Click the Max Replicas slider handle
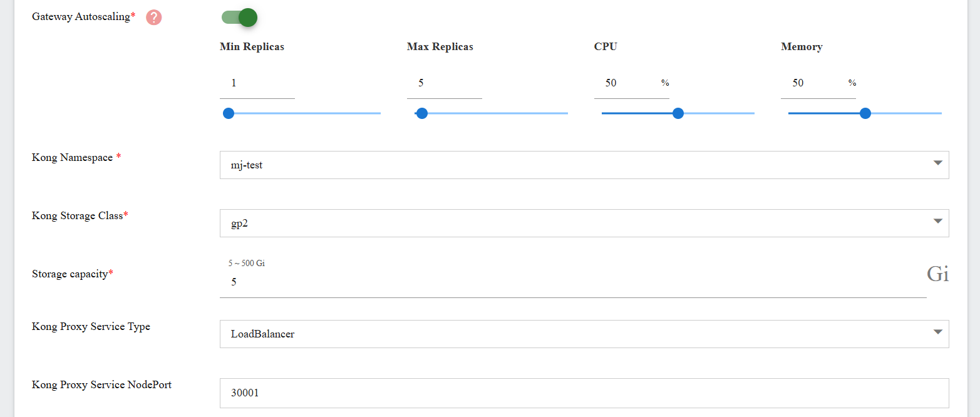The image size is (980, 417). pos(422,113)
